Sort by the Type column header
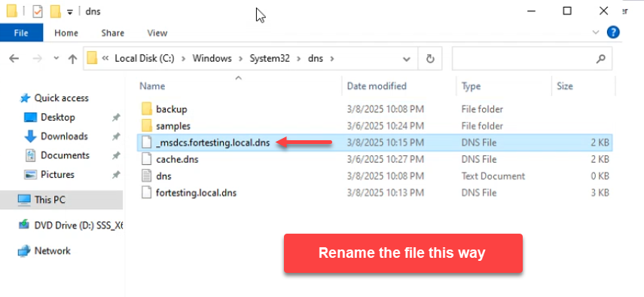This screenshot has height=297, width=644. 471,86
